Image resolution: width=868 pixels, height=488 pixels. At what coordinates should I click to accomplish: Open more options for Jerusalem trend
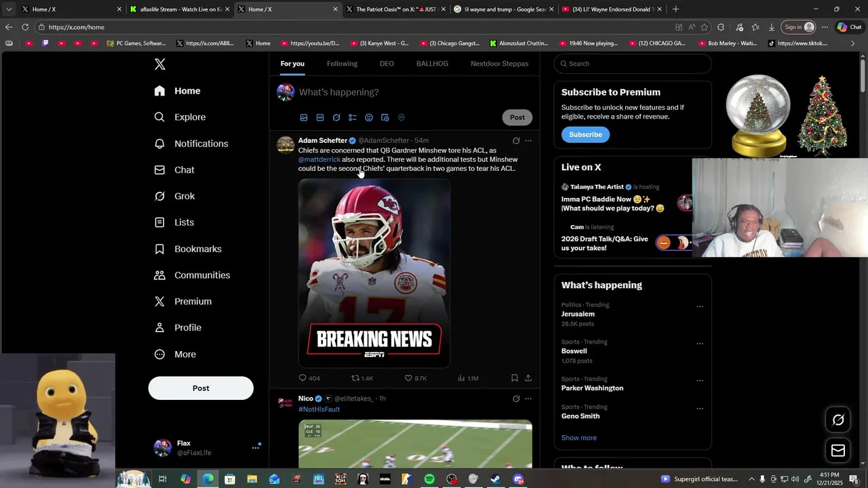coord(700,306)
